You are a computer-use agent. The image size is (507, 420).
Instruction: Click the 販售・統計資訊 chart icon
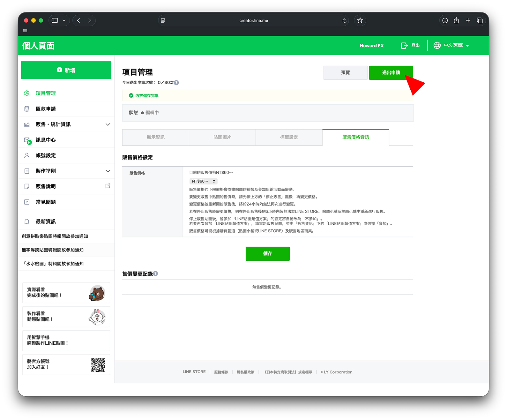27,124
